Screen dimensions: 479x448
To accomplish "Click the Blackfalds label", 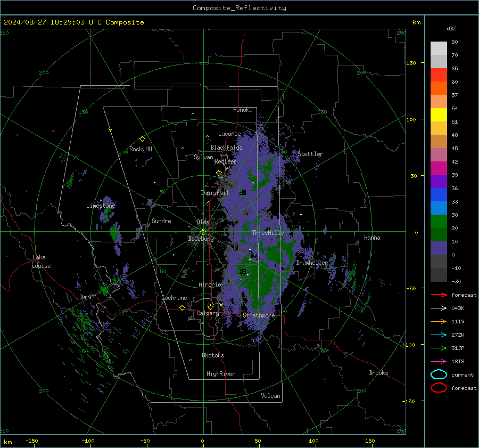I will pos(226,148).
